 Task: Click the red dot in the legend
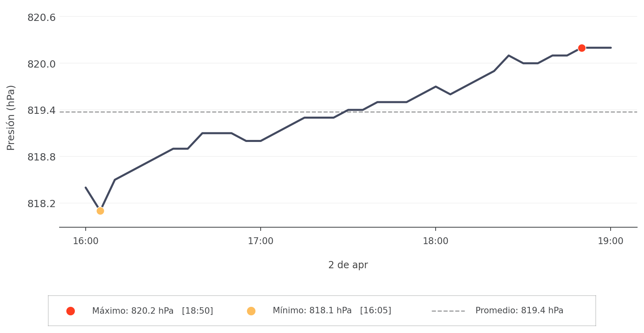click(70, 311)
